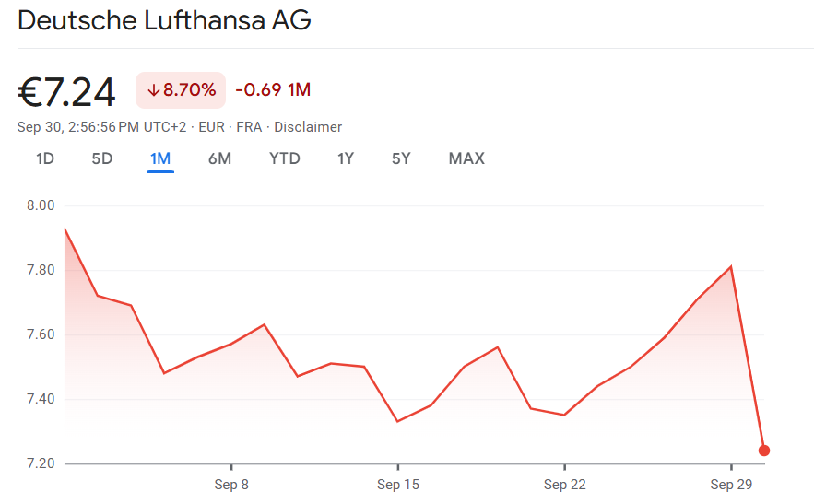
Task: Select the 1M range tab
Action: [x=160, y=158]
